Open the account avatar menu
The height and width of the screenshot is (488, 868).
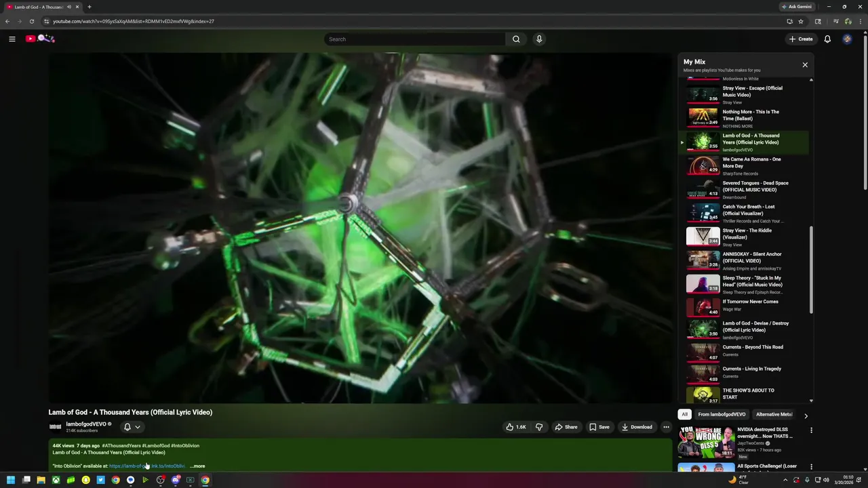[x=847, y=39]
